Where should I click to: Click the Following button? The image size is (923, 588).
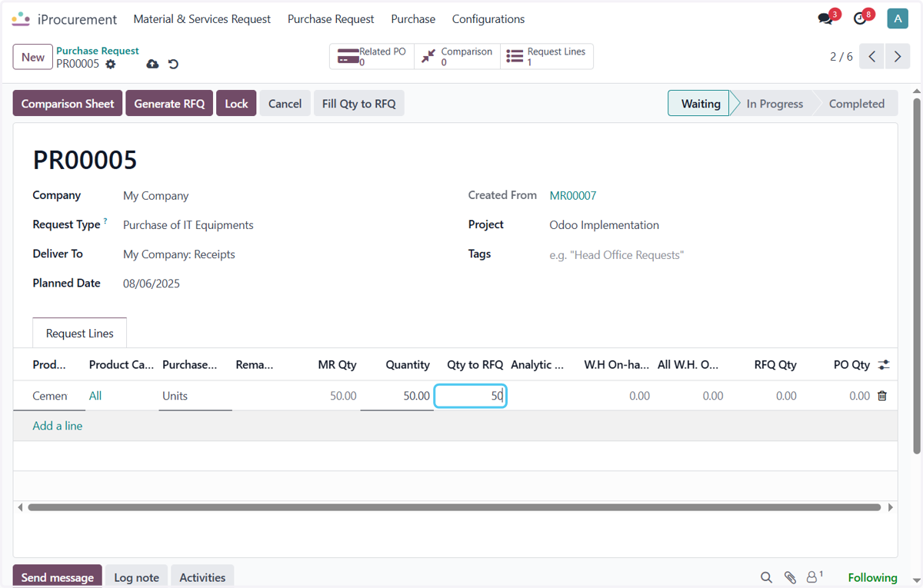872,577
